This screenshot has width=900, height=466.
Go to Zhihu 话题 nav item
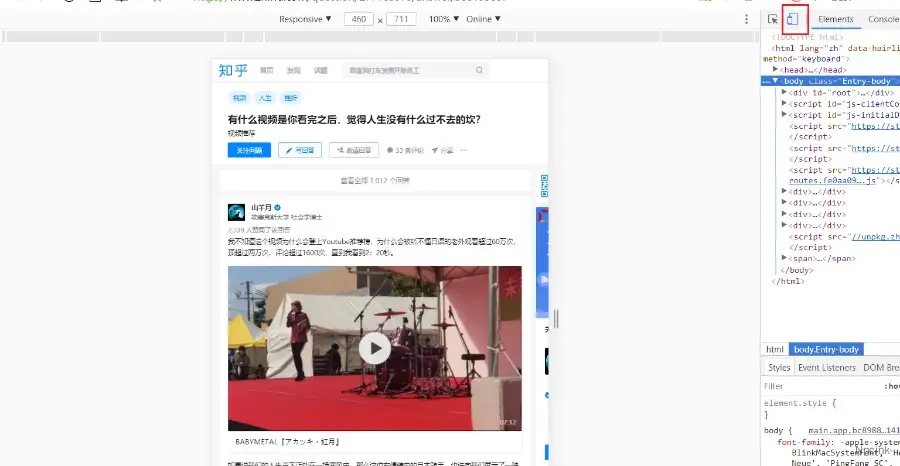(x=320, y=71)
